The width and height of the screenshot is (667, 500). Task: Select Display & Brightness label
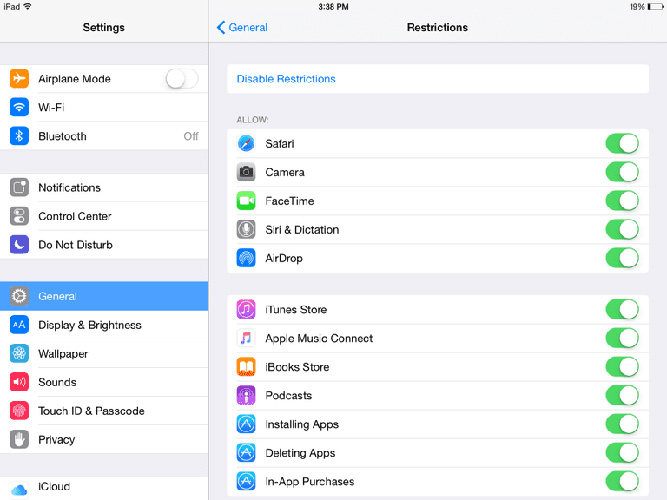tap(90, 325)
